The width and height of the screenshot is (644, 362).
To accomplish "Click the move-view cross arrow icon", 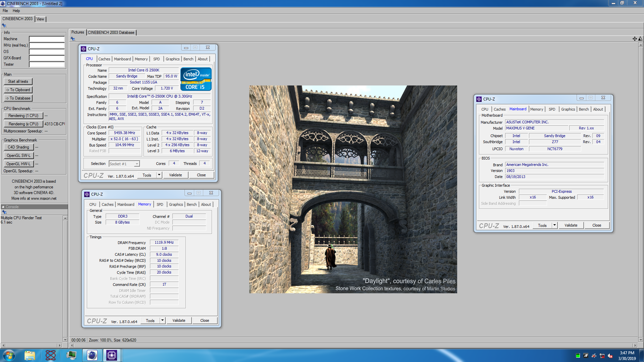I will [x=635, y=39].
